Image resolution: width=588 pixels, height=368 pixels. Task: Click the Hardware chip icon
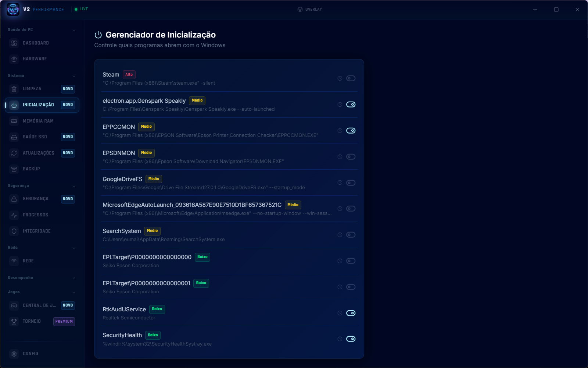pyautogui.click(x=14, y=59)
